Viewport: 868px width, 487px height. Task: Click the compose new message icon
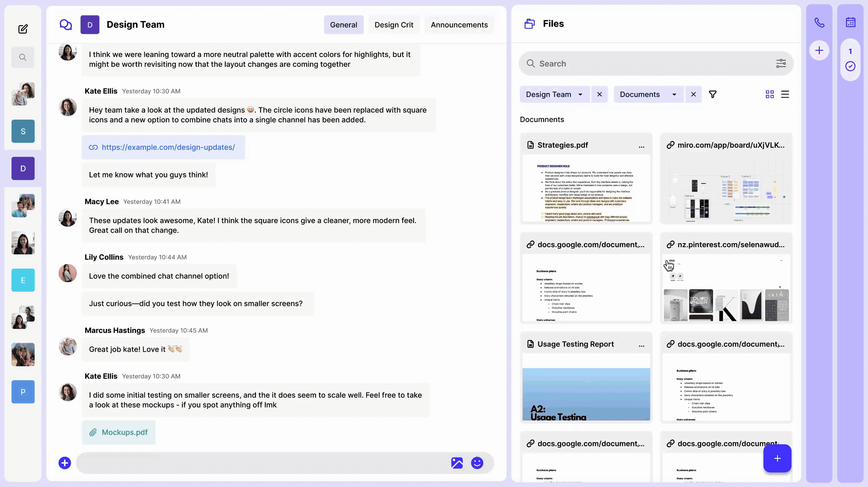pyautogui.click(x=23, y=29)
